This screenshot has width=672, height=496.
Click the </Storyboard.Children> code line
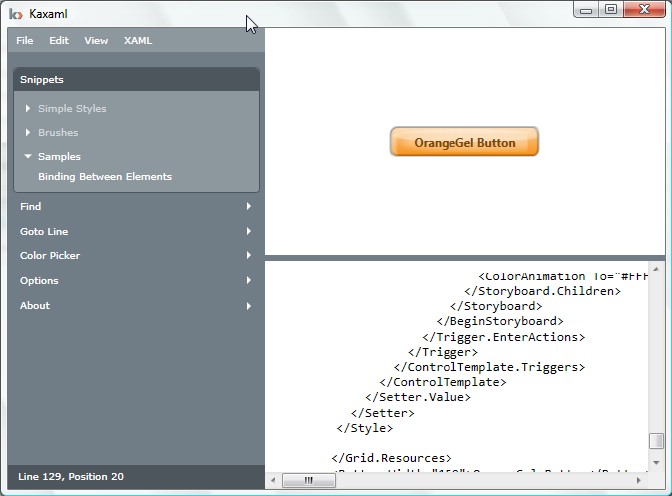pyautogui.click(x=542, y=291)
